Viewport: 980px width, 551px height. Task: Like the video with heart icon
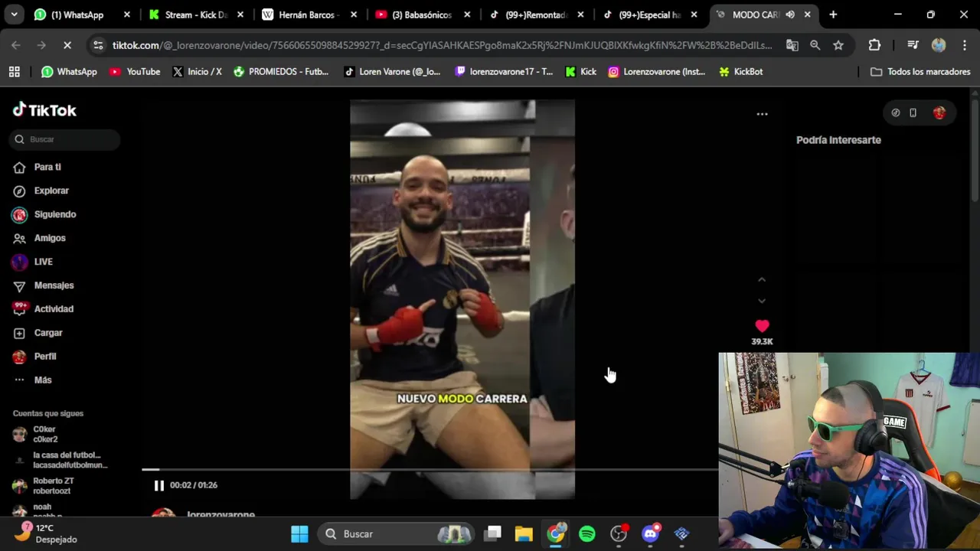point(762,326)
